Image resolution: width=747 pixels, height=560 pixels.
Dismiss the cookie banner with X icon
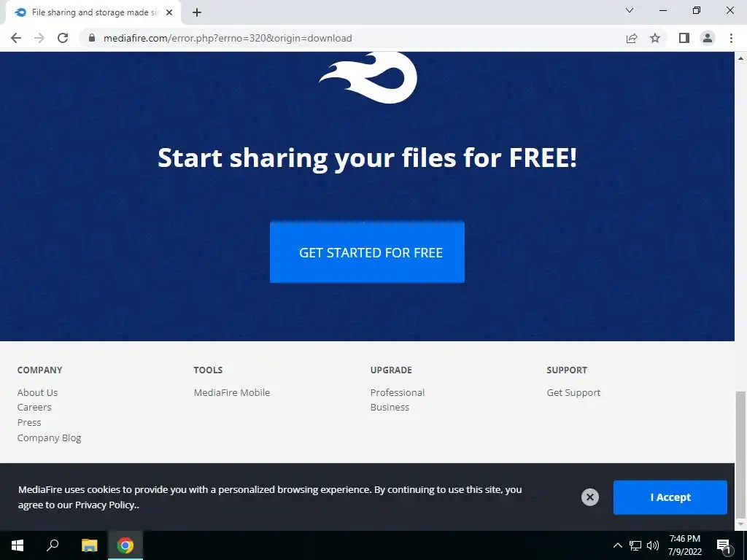[x=589, y=497]
